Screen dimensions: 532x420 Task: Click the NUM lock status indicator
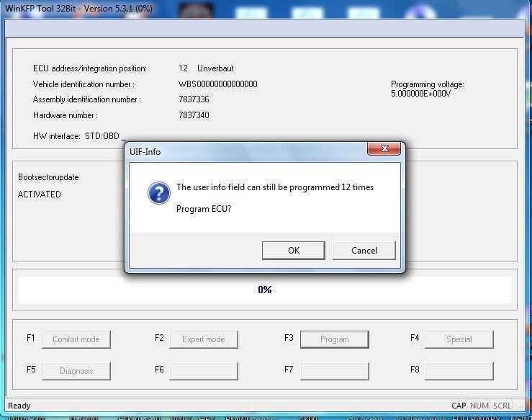click(x=479, y=406)
